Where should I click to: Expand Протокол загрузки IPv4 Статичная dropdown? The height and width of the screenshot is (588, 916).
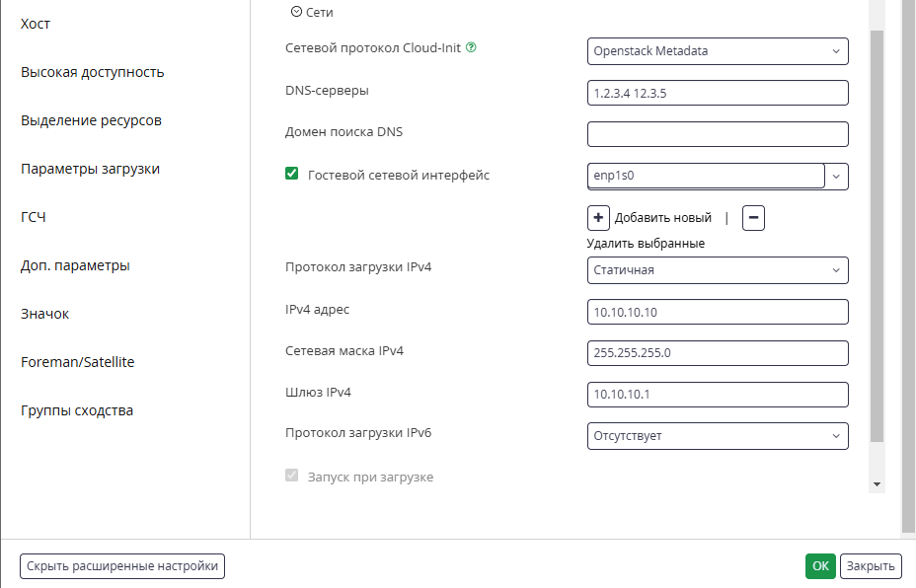[x=718, y=270]
